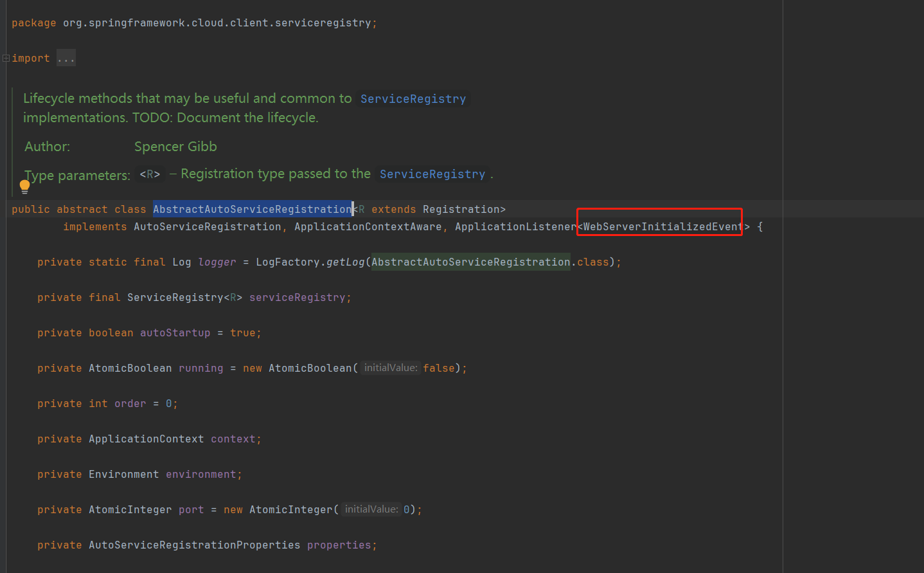Click the getLog method call
924x573 pixels.
coord(345,262)
